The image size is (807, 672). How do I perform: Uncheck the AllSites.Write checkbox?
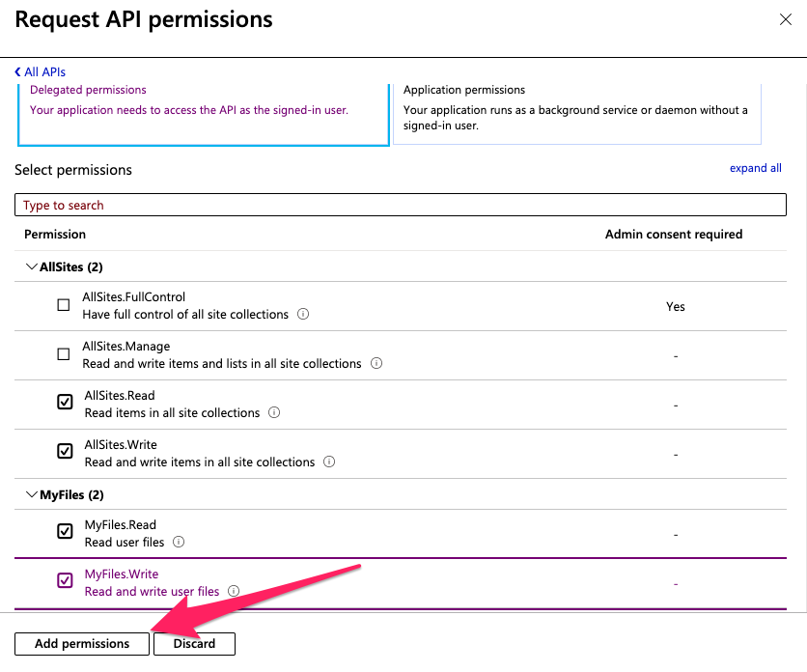click(x=65, y=451)
